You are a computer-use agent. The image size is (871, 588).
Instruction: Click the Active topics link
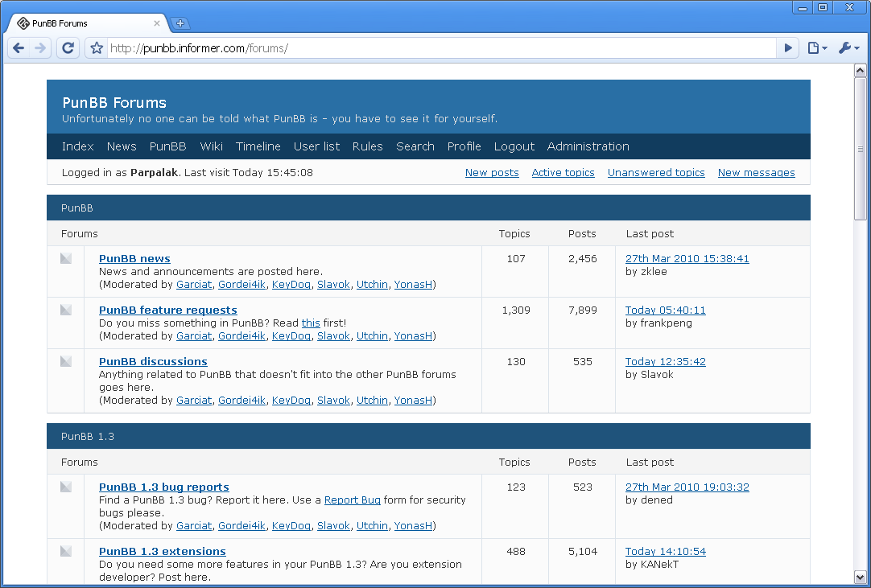563,173
